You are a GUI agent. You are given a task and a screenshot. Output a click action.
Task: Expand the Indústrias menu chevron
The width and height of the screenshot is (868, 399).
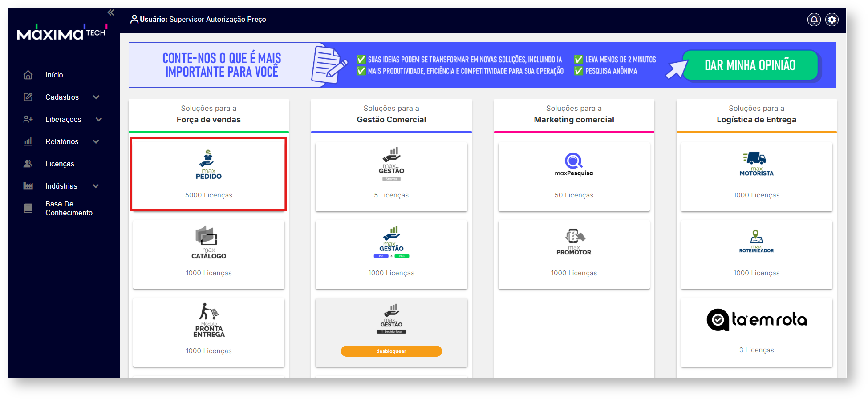coord(96,186)
